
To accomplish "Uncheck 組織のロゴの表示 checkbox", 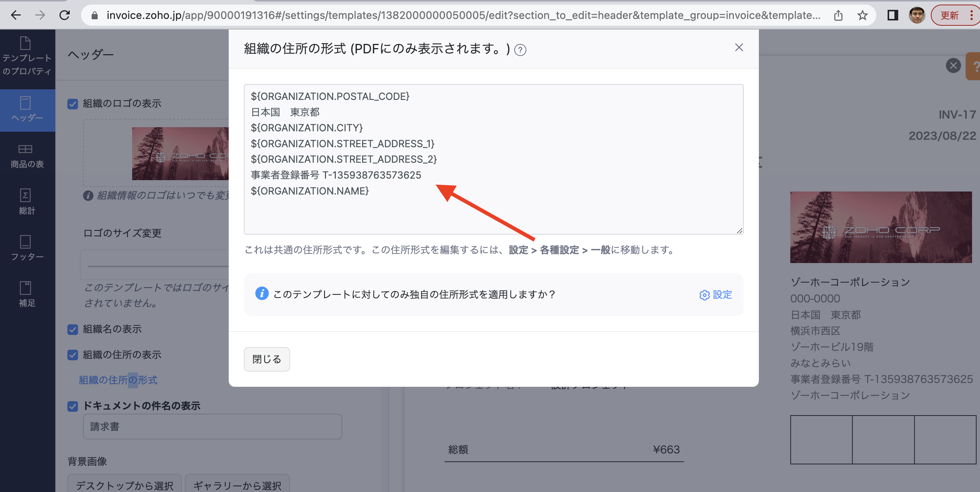I will pyautogui.click(x=73, y=104).
